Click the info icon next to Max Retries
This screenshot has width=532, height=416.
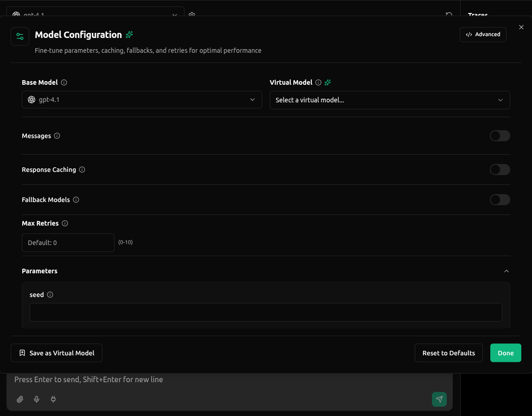click(x=65, y=223)
